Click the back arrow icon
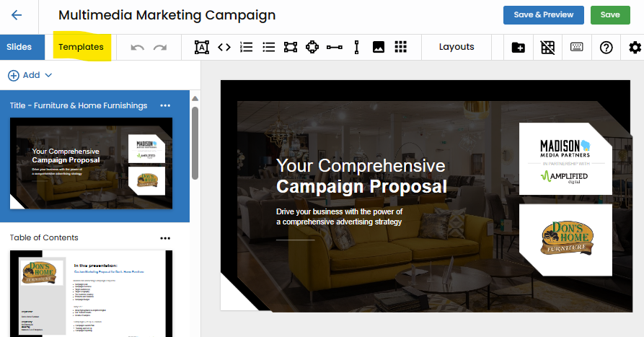Viewport: 644px width, 337px height. point(17,15)
